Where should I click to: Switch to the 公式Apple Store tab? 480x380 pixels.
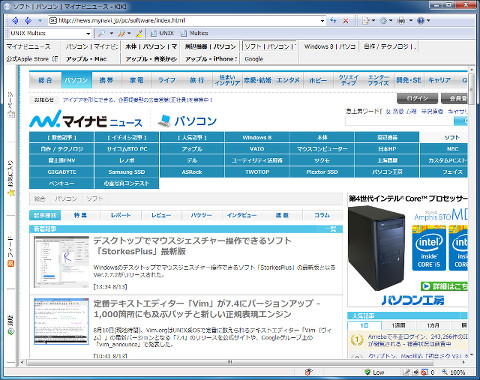tap(32, 59)
